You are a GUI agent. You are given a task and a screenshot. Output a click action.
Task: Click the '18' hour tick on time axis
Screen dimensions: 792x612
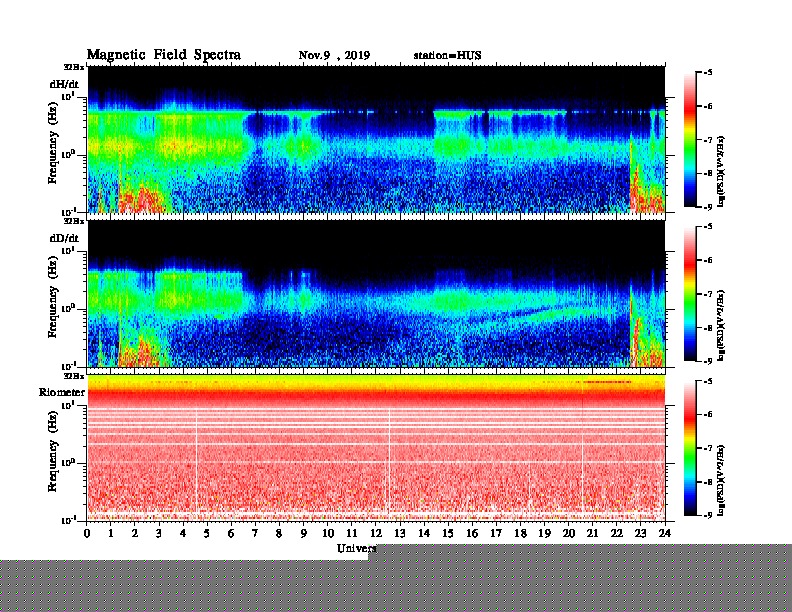[520, 533]
